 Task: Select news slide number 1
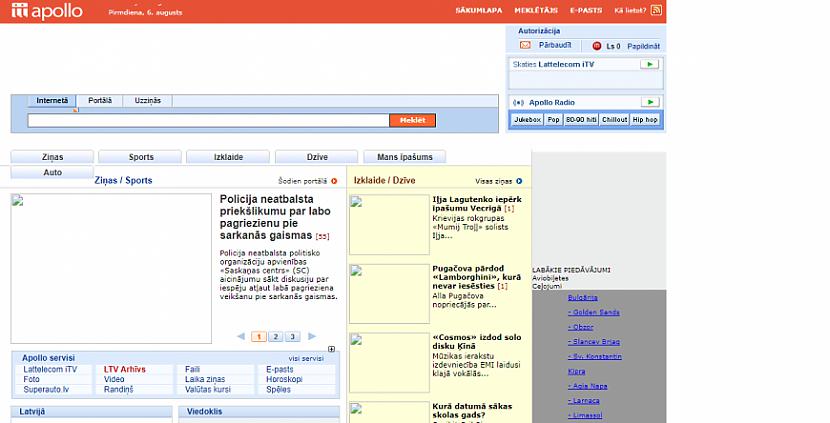[259, 337]
